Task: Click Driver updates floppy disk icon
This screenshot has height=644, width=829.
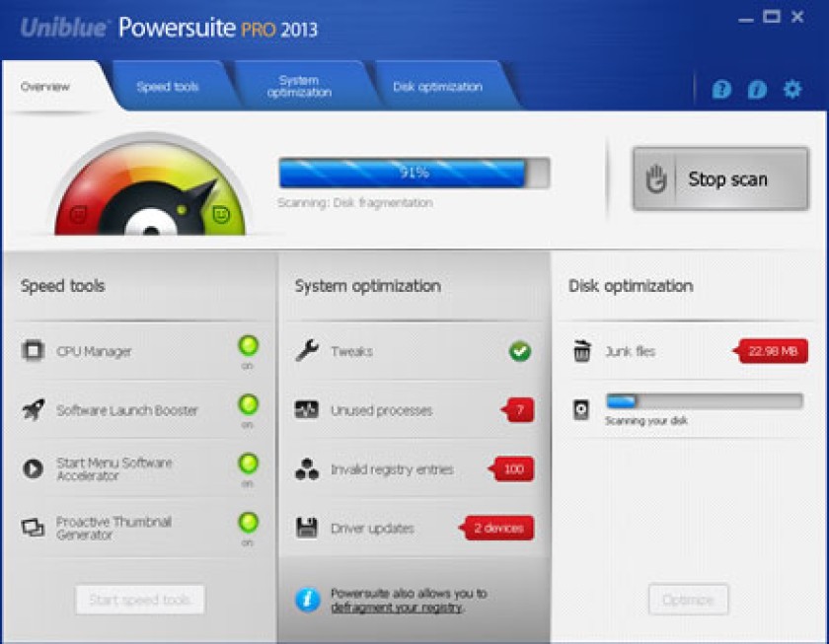Action: coord(307,528)
